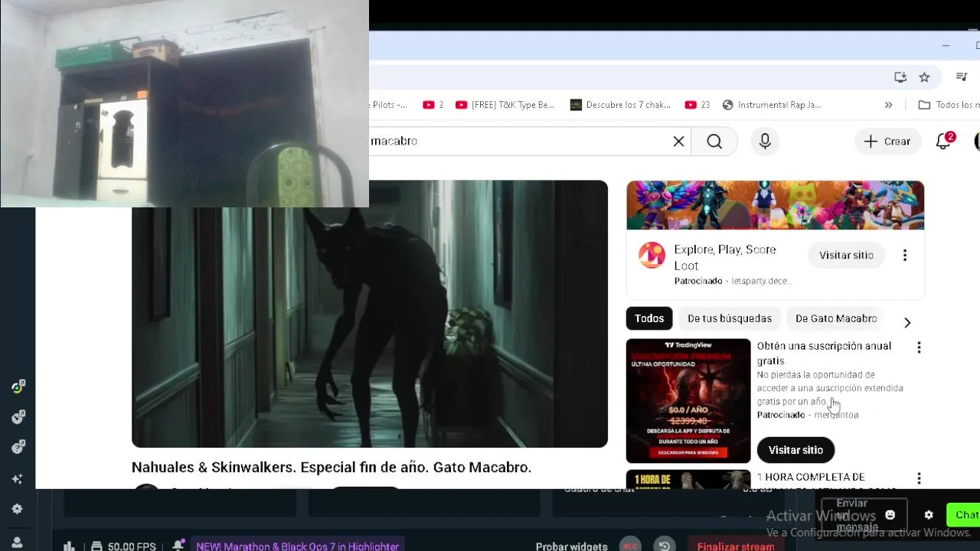Click the 50.00 FPS indicator
The width and height of the screenshot is (980, 551).
(123, 546)
